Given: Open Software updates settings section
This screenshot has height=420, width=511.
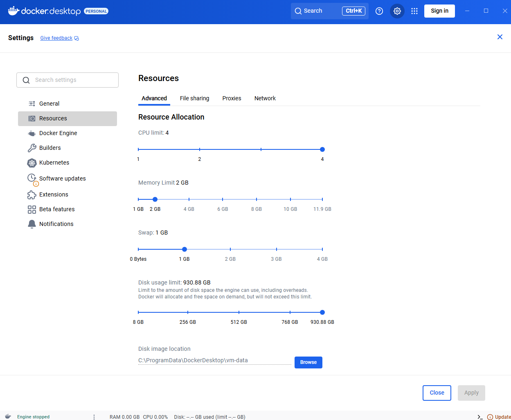Looking at the screenshot, I should click(x=68, y=178).
